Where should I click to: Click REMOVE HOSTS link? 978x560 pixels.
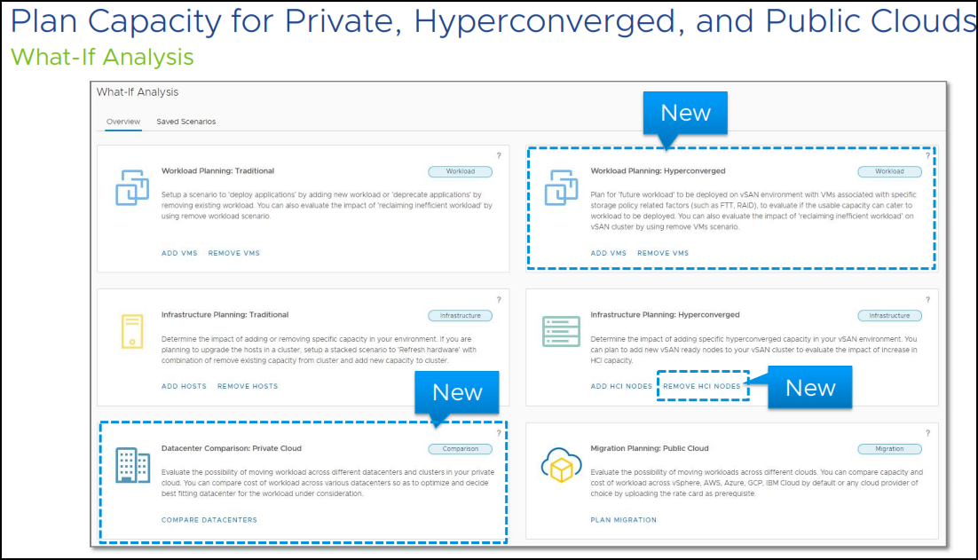tap(248, 387)
